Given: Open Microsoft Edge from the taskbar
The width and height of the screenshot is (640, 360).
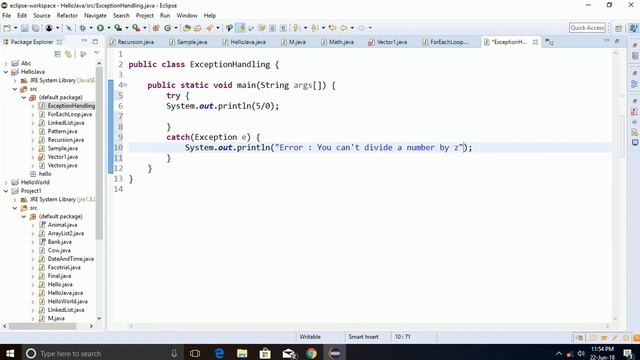Looking at the screenshot, I should point(219,353).
